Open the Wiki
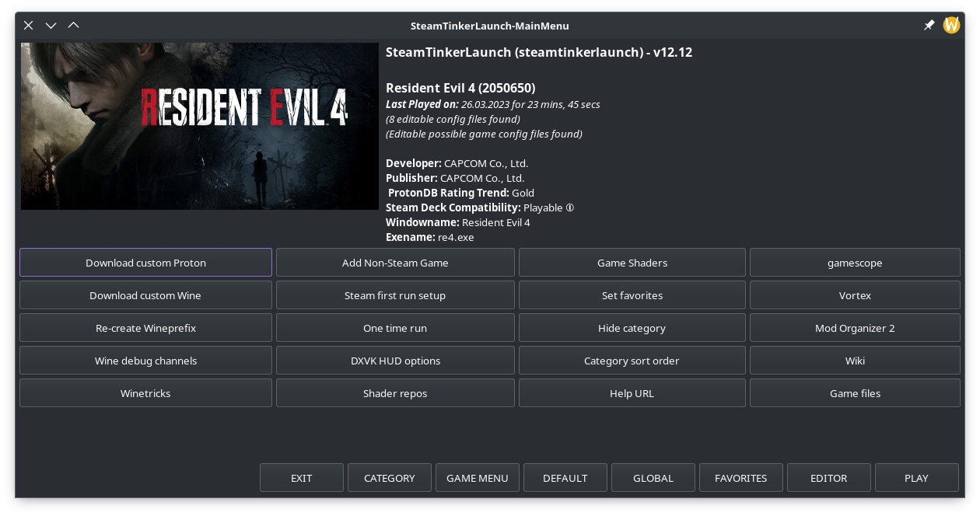 855,361
